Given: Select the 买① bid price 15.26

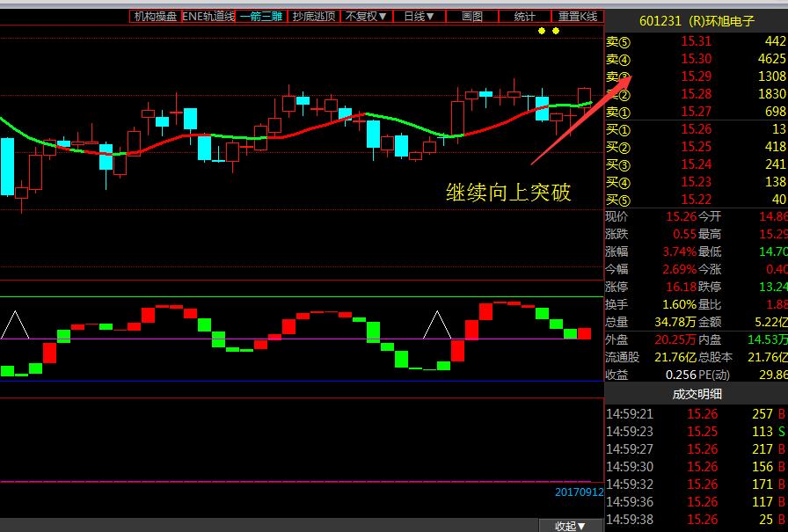Looking at the screenshot, I should (696, 129).
